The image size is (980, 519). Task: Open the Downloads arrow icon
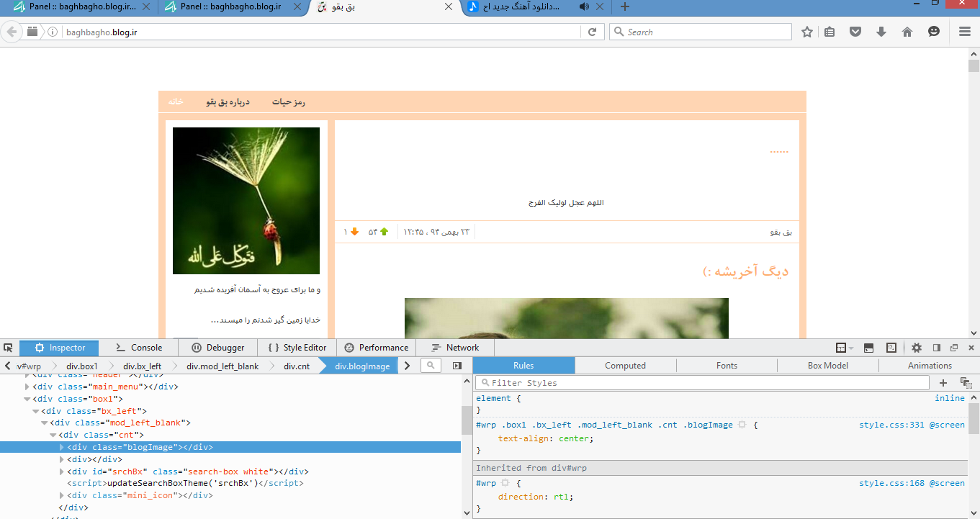(881, 32)
